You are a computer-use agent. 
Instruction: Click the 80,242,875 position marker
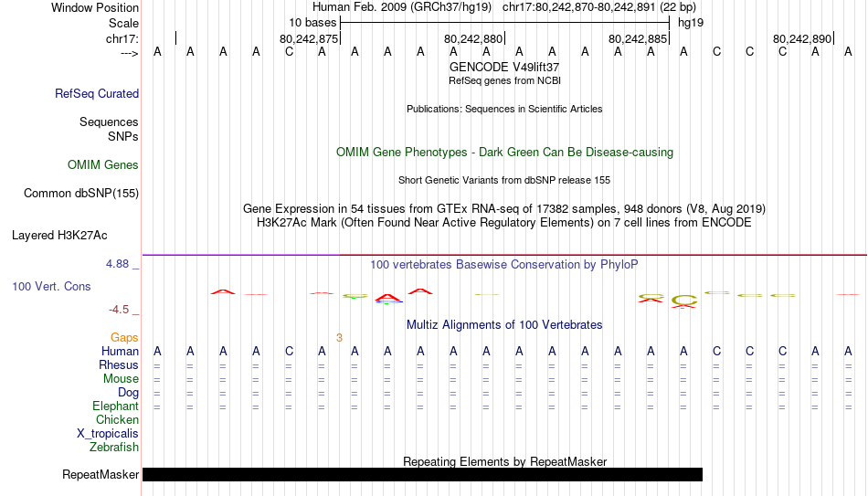tap(308, 38)
